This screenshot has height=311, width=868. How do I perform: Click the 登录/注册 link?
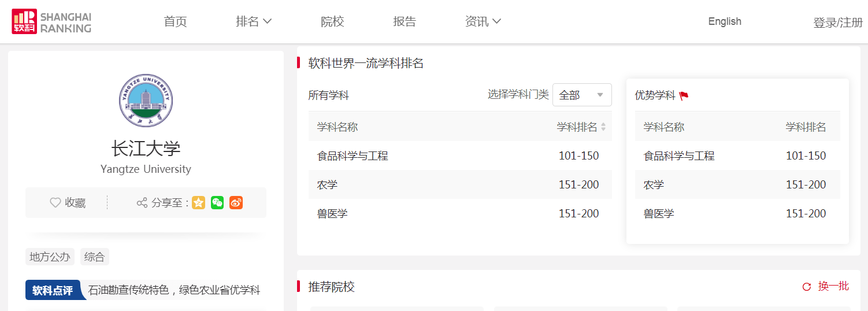point(838,23)
